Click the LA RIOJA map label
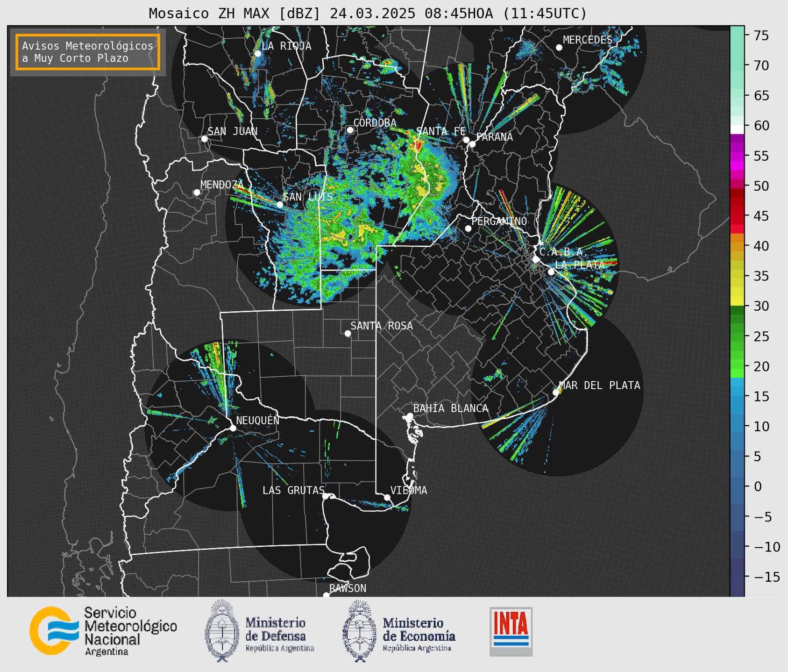 [x=286, y=46]
